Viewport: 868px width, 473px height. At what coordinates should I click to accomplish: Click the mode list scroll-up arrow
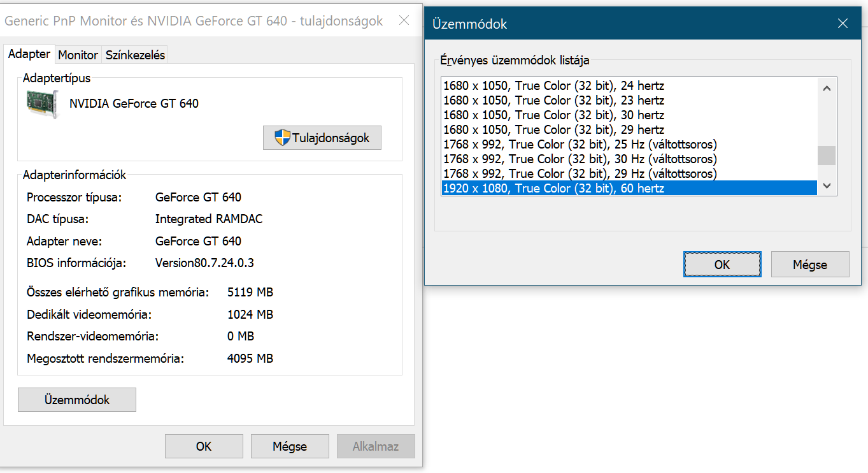point(827,89)
